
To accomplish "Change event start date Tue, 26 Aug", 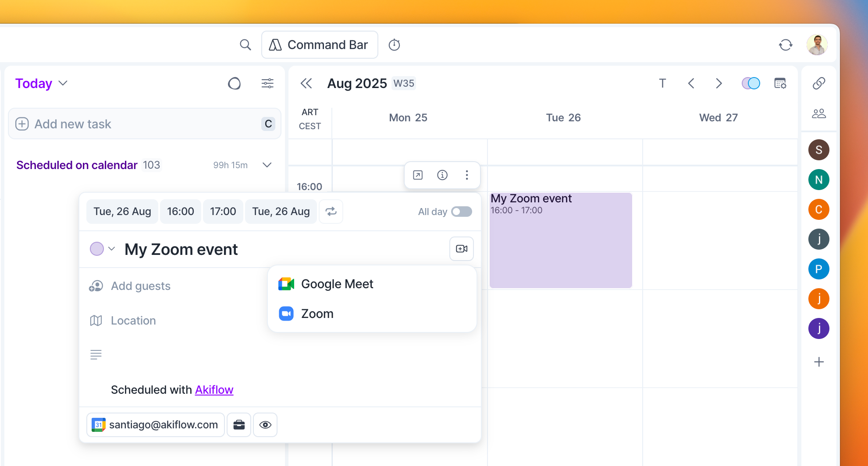I will [122, 212].
